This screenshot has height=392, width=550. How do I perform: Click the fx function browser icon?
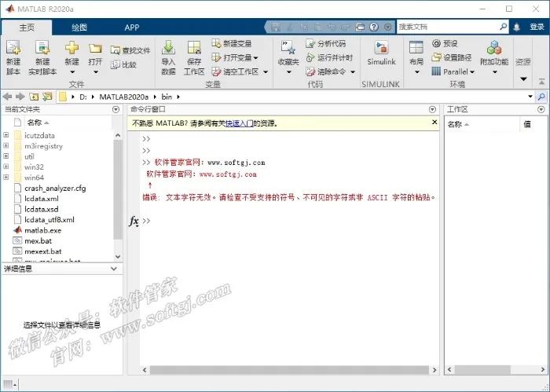(x=134, y=222)
